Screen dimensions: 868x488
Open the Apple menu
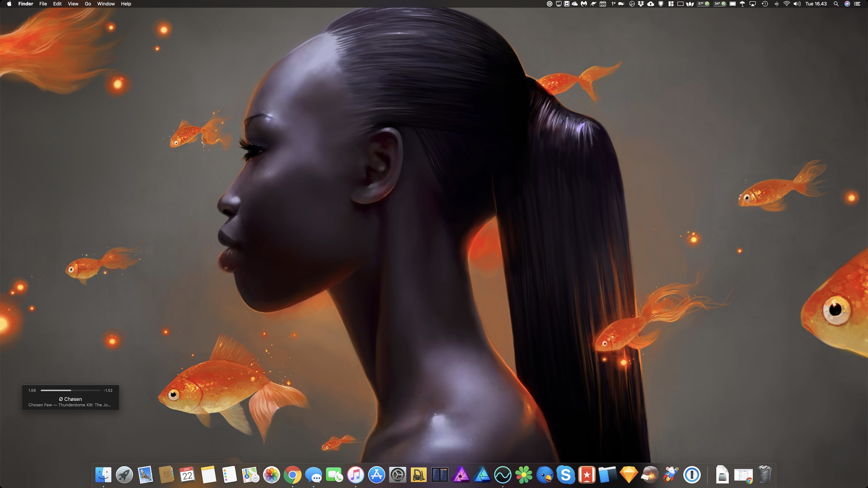(9, 4)
